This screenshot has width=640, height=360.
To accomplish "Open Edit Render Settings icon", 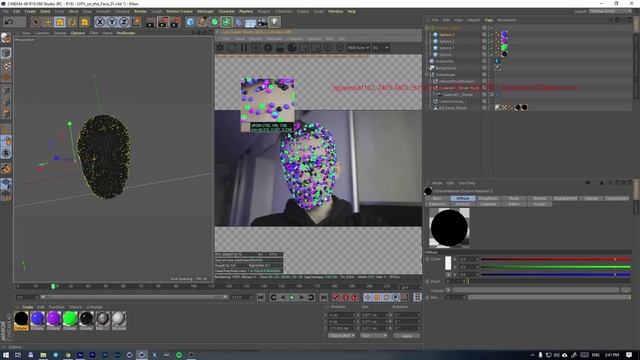I will click(x=175, y=22).
